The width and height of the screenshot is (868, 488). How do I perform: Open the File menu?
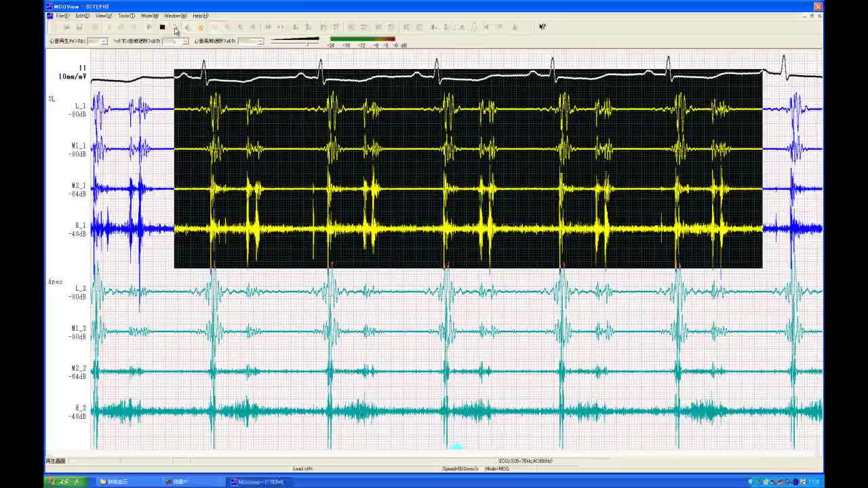[x=62, y=16]
